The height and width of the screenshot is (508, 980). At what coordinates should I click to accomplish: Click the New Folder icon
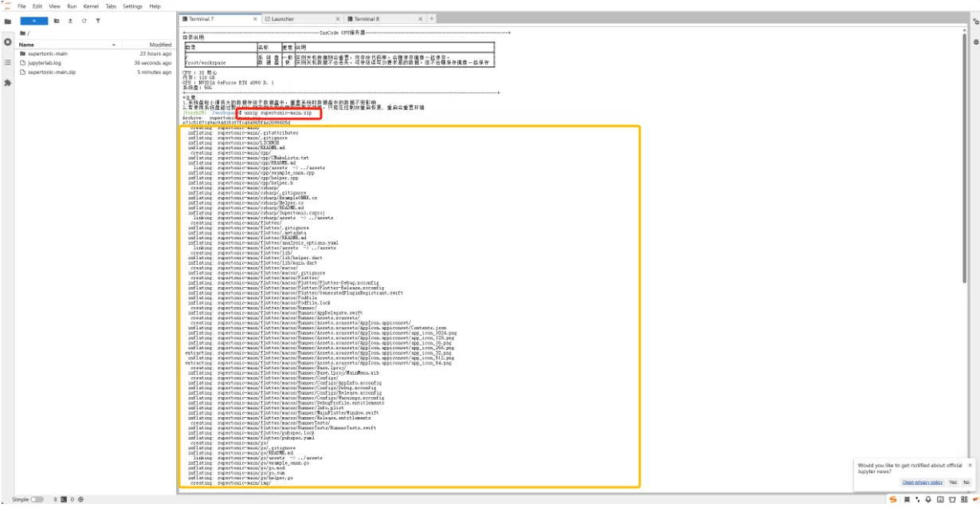tap(57, 21)
